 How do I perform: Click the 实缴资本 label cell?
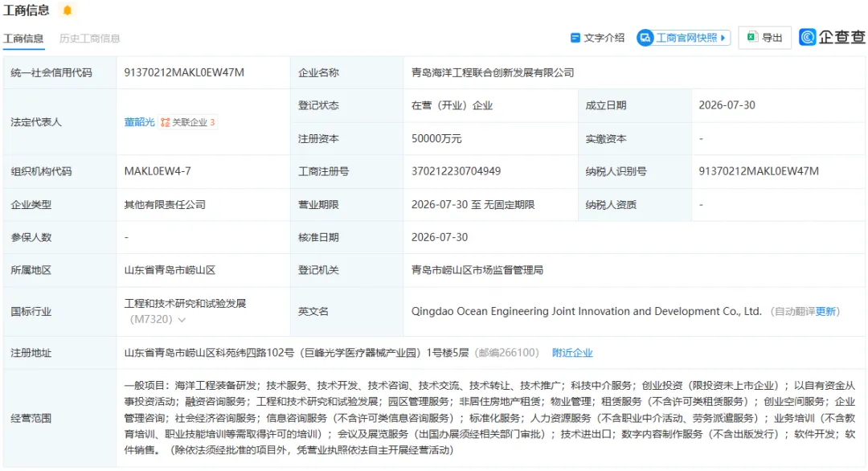coord(635,138)
